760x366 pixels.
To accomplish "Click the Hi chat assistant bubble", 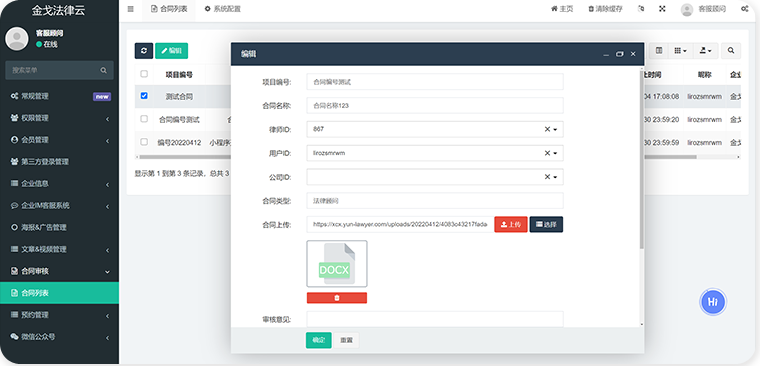I will point(712,302).
